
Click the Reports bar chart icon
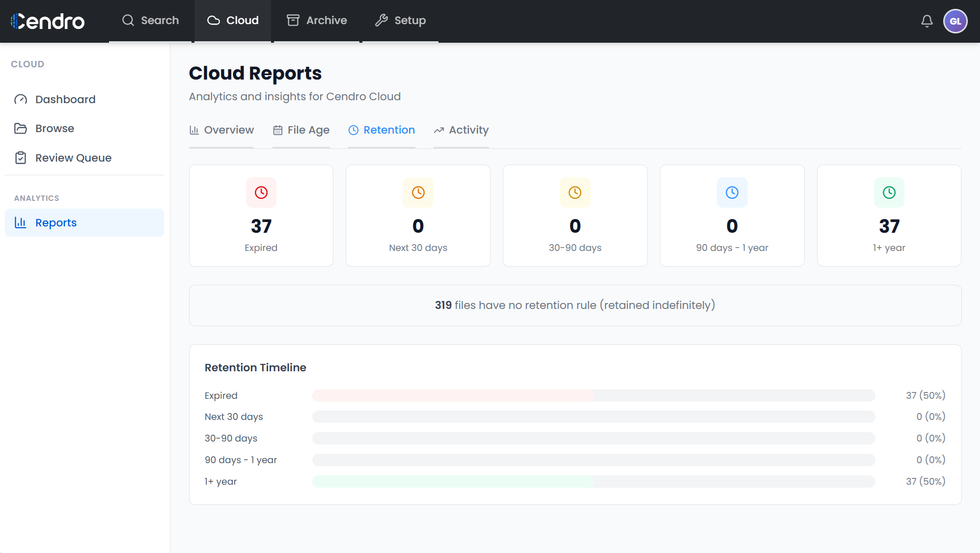[21, 222]
